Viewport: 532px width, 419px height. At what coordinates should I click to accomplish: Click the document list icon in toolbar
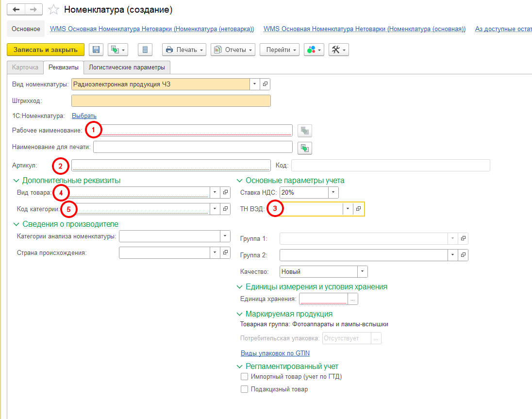(145, 50)
